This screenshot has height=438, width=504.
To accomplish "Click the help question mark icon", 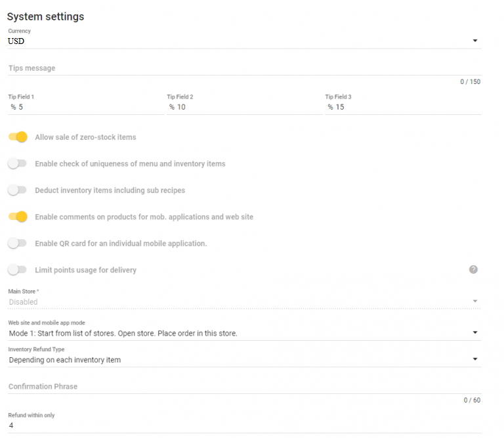I will coord(473,269).
